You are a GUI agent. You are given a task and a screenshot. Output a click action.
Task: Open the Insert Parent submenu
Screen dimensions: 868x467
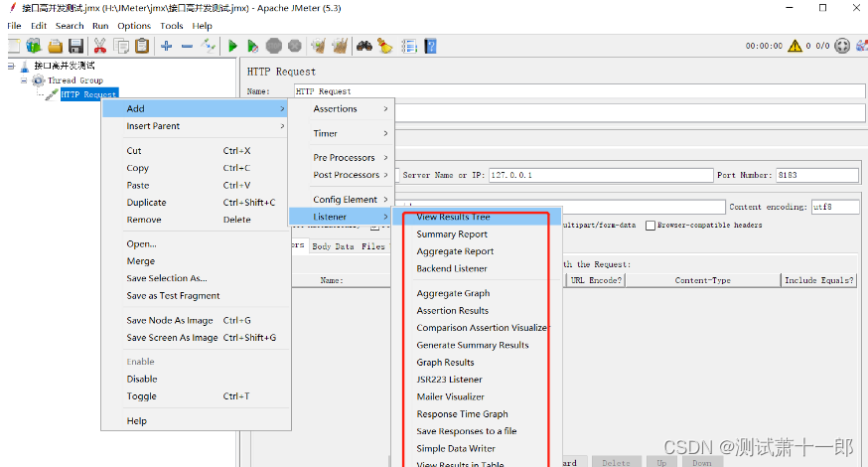pos(195,126)
